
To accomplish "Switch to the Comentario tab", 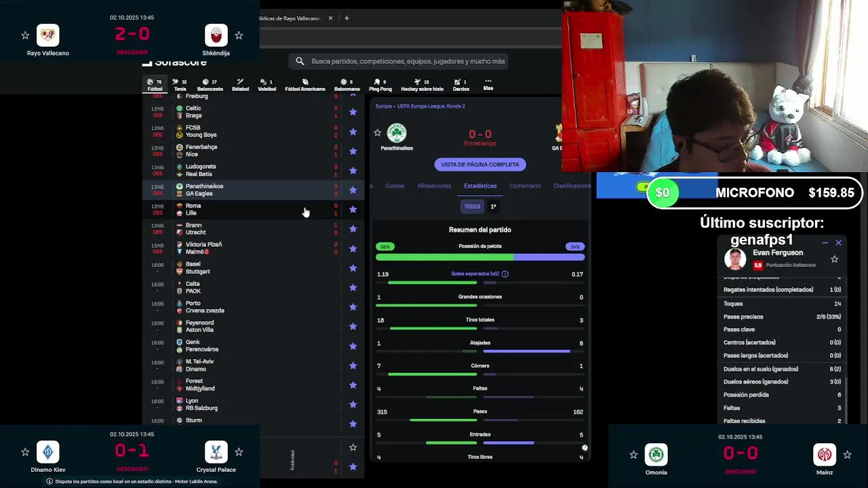I will click(525, 186).
